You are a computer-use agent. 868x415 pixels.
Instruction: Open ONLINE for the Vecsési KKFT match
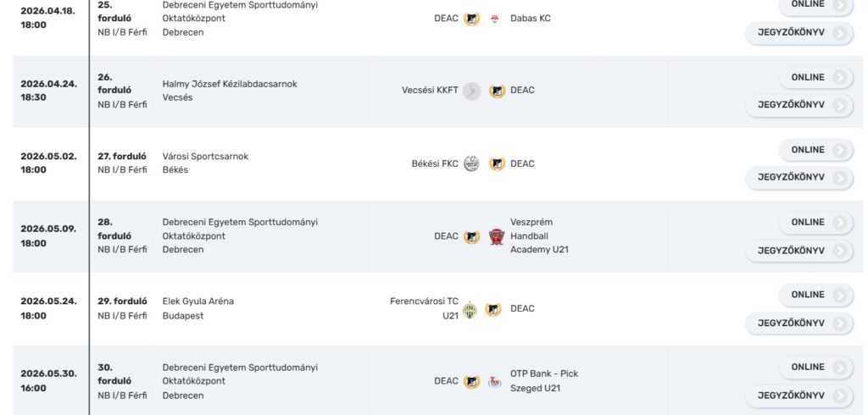[816, 77]
